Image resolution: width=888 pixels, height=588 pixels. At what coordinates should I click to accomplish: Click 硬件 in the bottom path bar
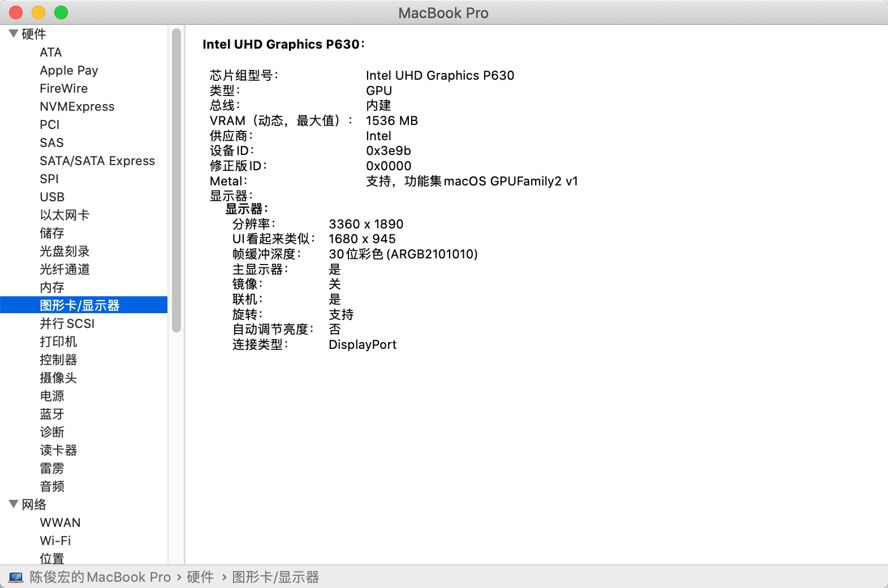(x=200, y=577)
